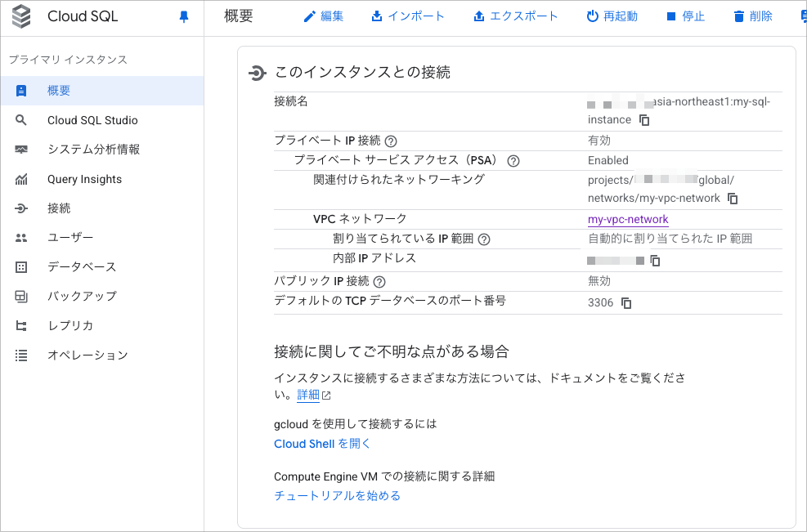
Task: Open the データベース sidebar page
Action: (102, 267)
